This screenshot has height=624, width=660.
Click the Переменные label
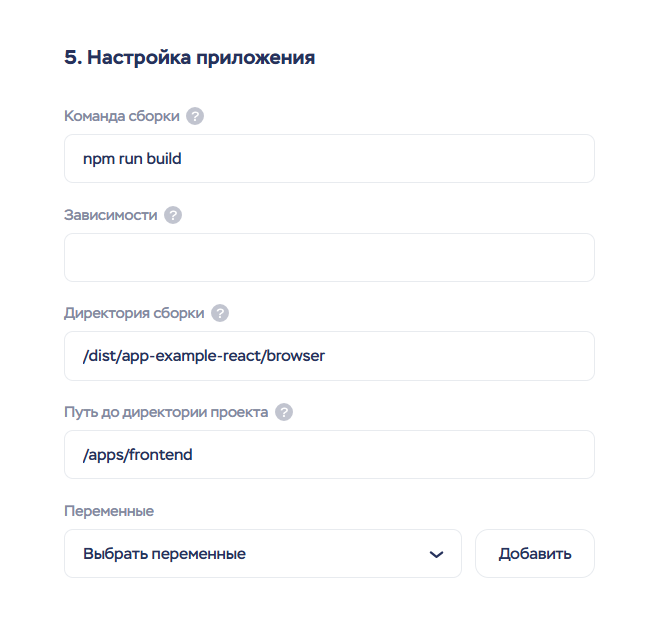point(109,511)
